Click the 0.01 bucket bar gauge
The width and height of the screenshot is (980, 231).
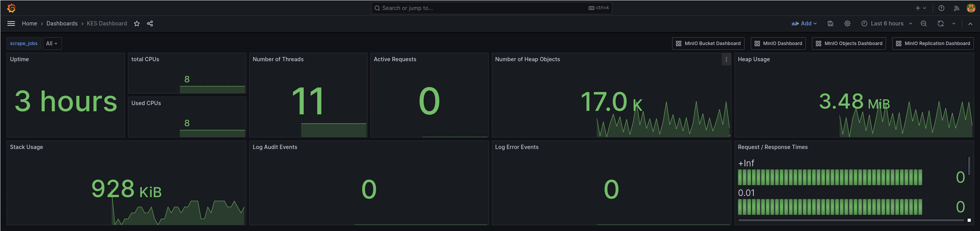830,207
